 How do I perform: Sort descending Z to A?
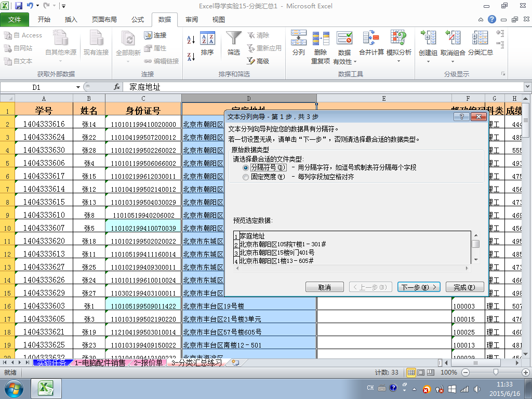pos(191,56)
